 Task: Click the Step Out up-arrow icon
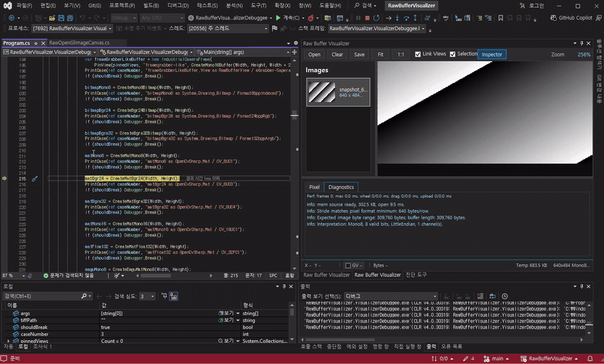(x=415, y=18)
